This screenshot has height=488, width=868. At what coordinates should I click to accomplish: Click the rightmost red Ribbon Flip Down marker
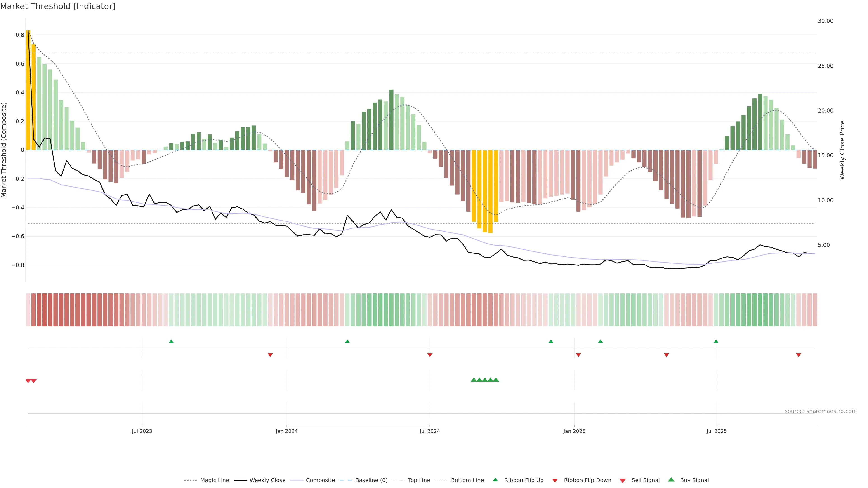tap(799, 355)
